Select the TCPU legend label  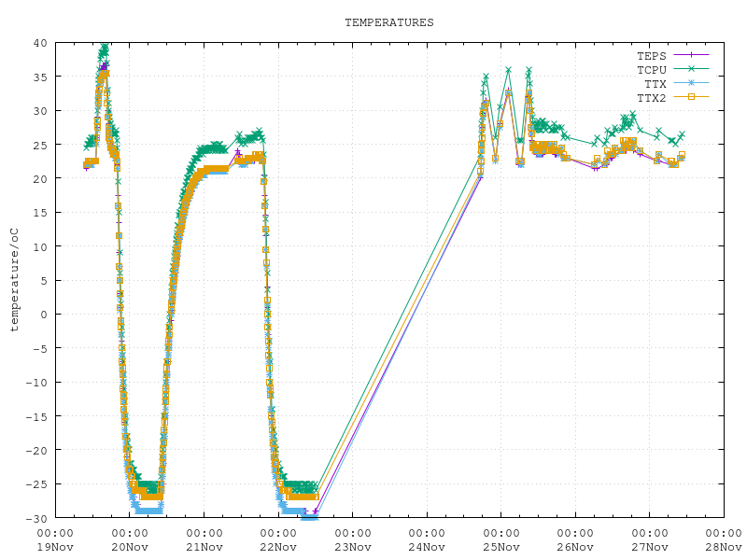pyautogui.click(x=652, y=70)
